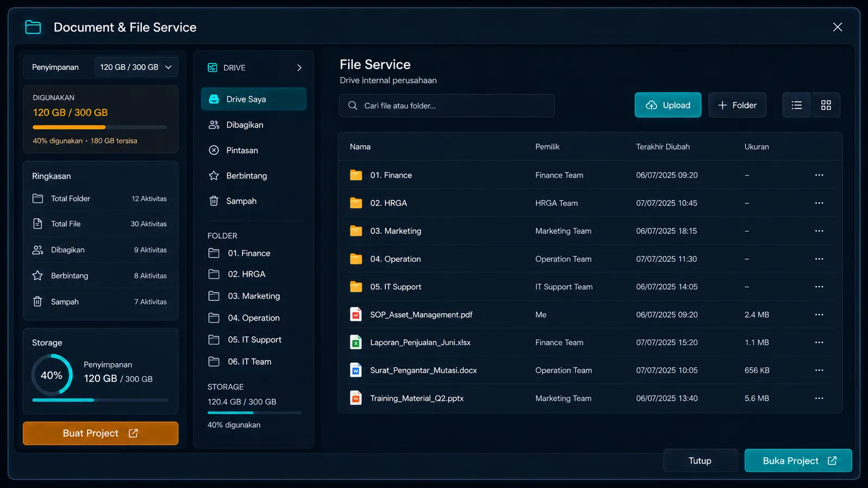Click the Buka Project button
Viewport: 868px width, 488px height.
pyautogui.click(x=798, y=461)
